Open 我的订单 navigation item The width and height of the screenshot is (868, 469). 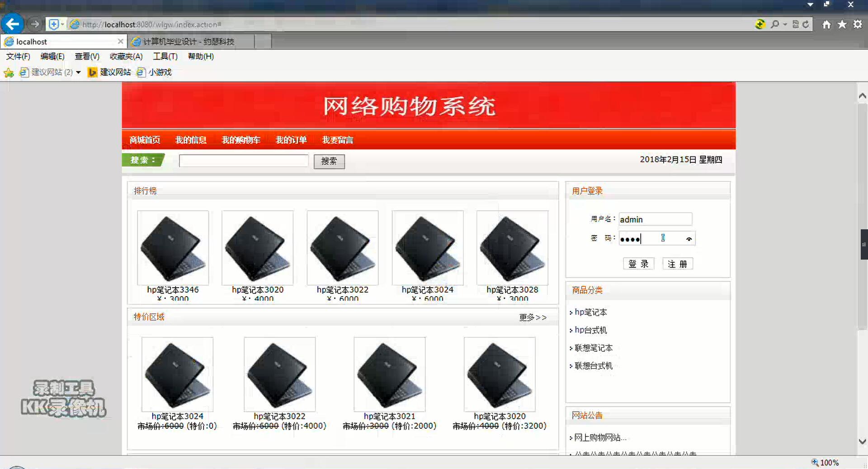(x=291, y=140)
